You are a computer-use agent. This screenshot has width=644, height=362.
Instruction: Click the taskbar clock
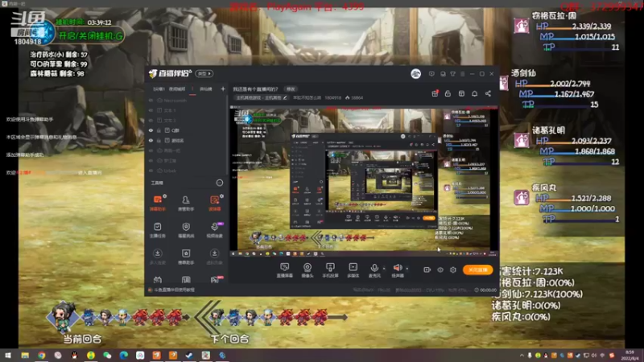pos(630,356)
